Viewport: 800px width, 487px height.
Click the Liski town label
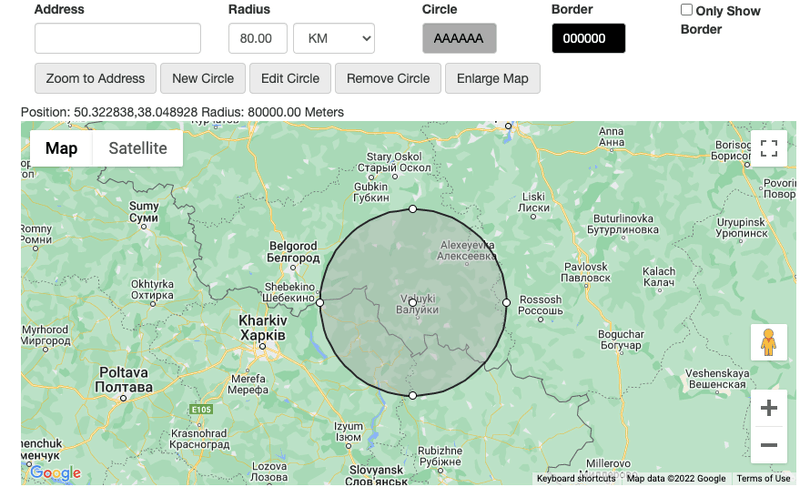pyautogui.click(x=534, y=202)
